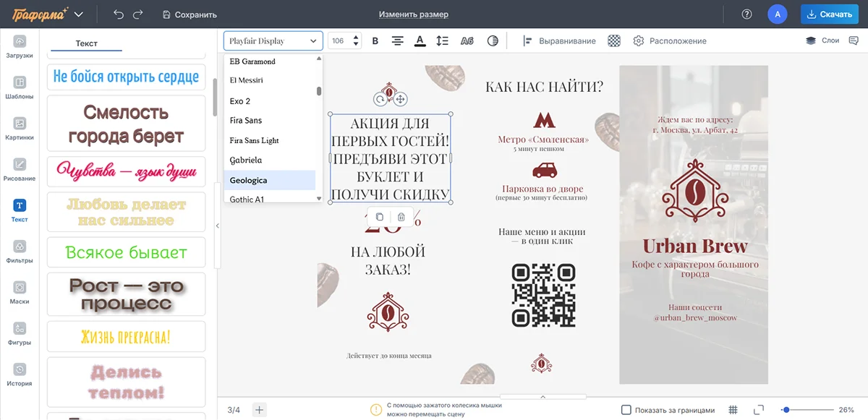Viewport: 868px width, 420px height.
Task: Increase font size with stepper arrow
Action: point(356,38)
